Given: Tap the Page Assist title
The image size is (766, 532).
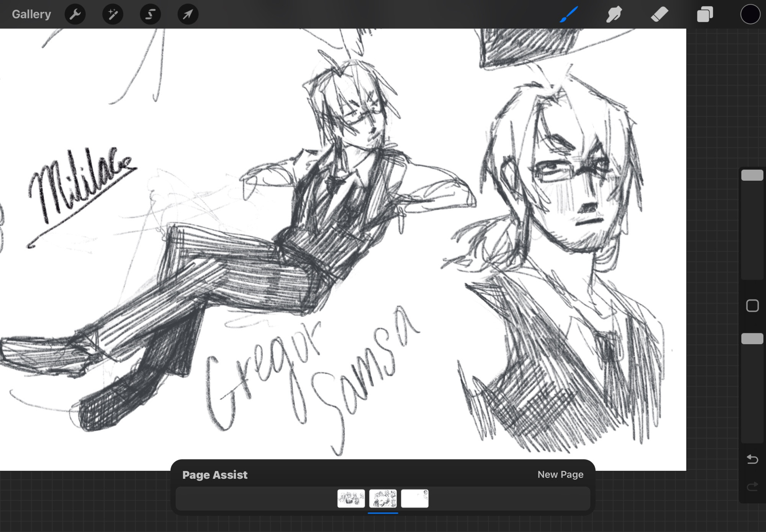Looking at the screenshot, I should [x=215, y=475].
